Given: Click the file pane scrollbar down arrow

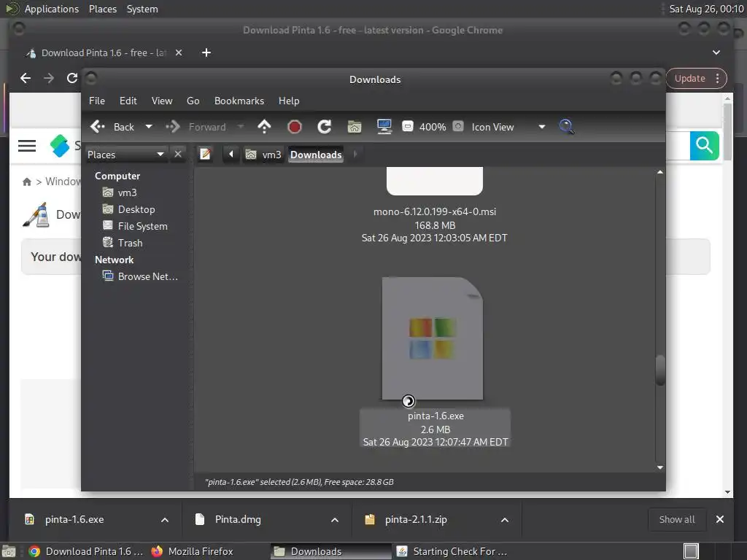Looking at the screenshot, I should (659, 467).
